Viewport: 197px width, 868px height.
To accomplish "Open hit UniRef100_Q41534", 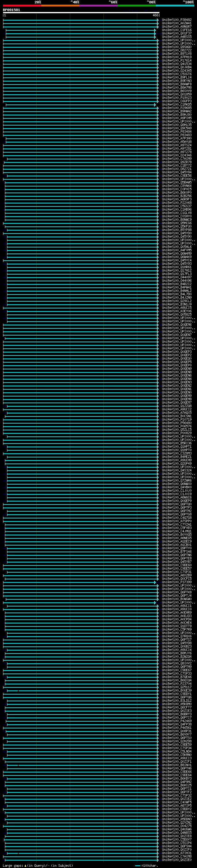I will [x=177, y=64].
